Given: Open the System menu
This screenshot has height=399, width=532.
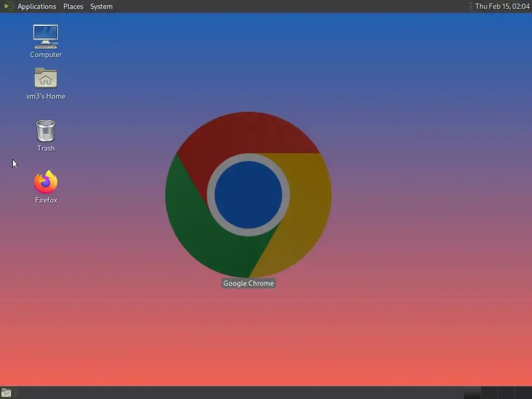Looking at the screenshot, I should click(x=101, y=6).
